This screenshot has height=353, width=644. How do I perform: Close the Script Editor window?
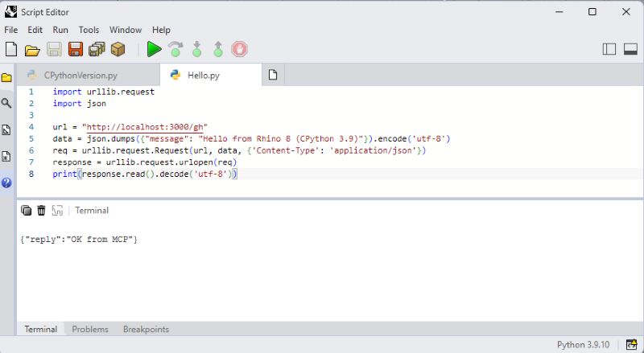pos(626,12)
